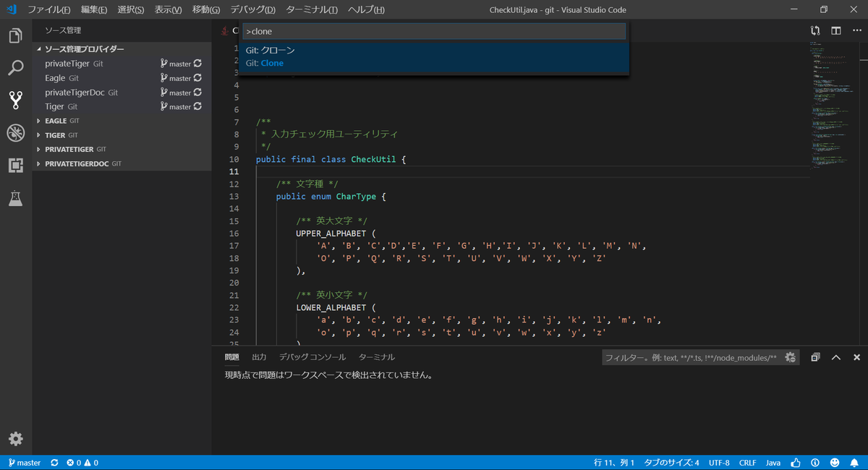The width and height of the screenshot is (868, 470).
Task: Collapse all in Problems panel
Action: click(x=815, y=357)
